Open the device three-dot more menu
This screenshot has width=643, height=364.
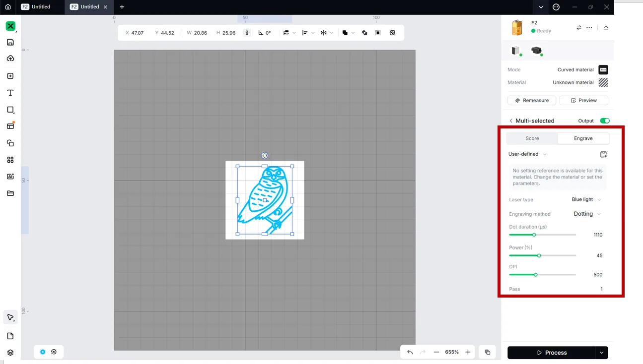pos(589,28)
